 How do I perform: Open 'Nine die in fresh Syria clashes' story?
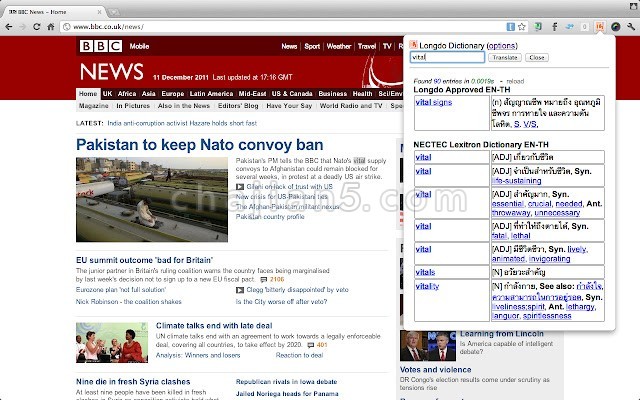pos(133,382)
